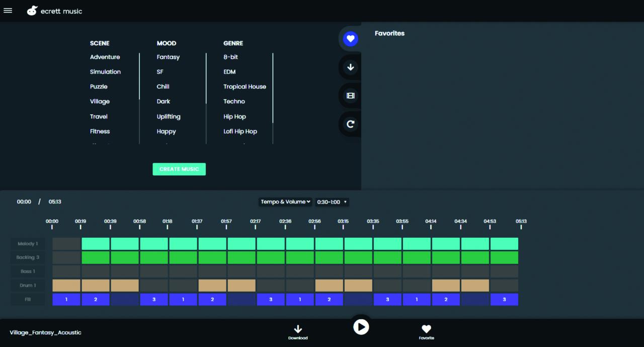
Task: Click the Favorite heart in bottom bar
Action: coord(426,329)
